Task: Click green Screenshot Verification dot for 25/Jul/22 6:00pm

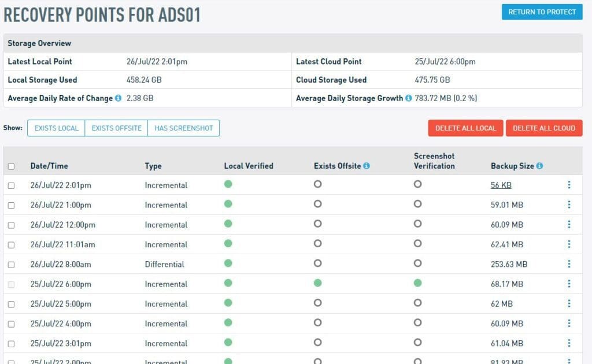Action: pyautogui.click(x=417, y=283)
